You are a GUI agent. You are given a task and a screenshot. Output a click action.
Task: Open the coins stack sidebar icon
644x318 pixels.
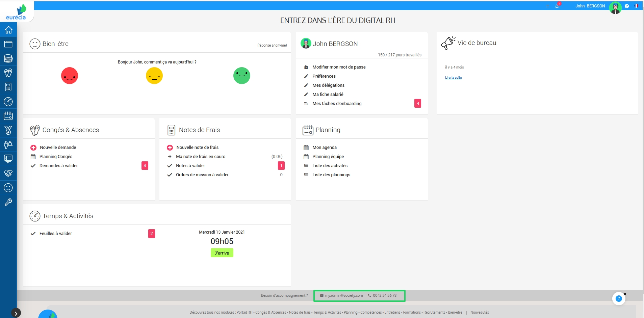coord(8,58)
